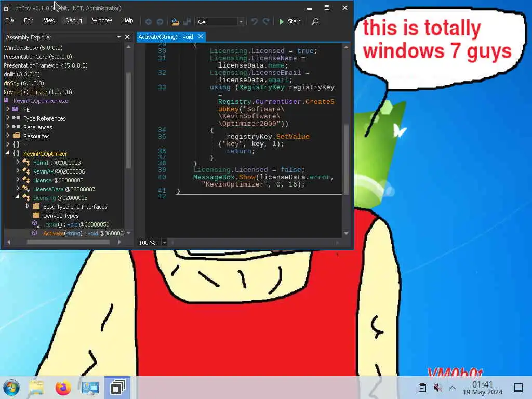Click the code editor vertical scrollbar thumb
This screenshot has height=399, width=532.
coord(346,159)
